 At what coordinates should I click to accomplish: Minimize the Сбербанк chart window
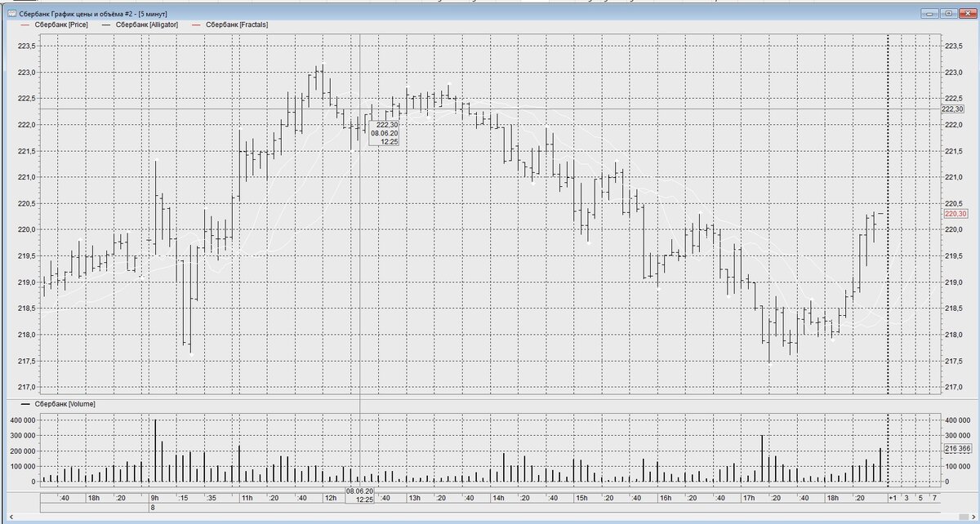[930, 14]
